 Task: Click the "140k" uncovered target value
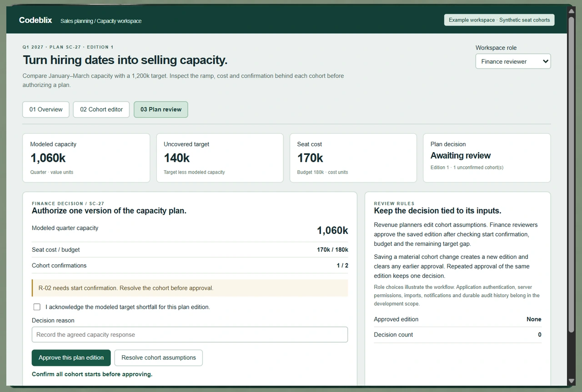(x=177, y=158)
